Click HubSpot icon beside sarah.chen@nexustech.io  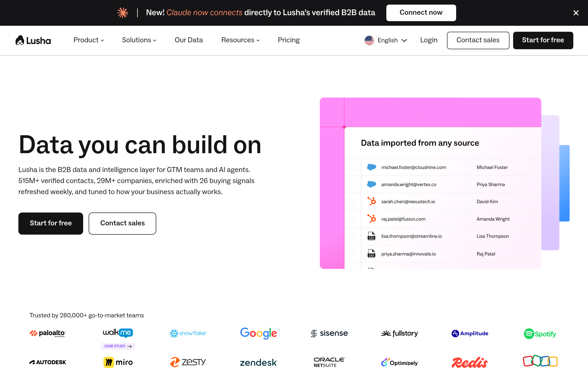pos(371,201)
